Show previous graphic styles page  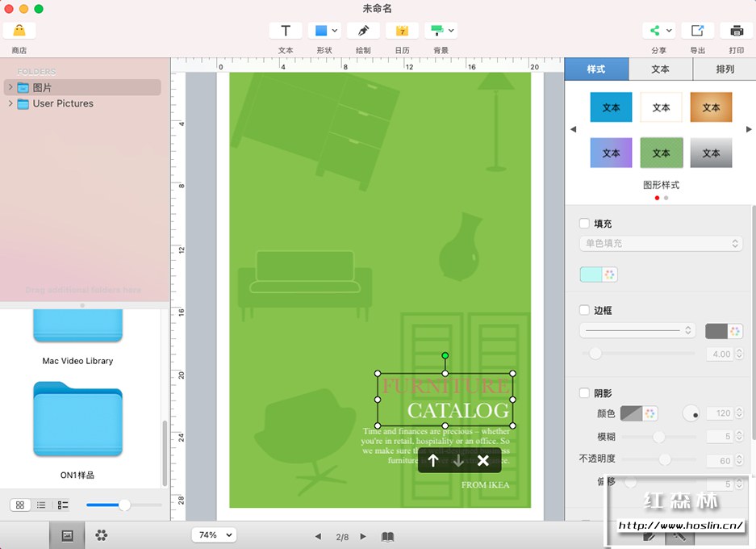[574, 129]
